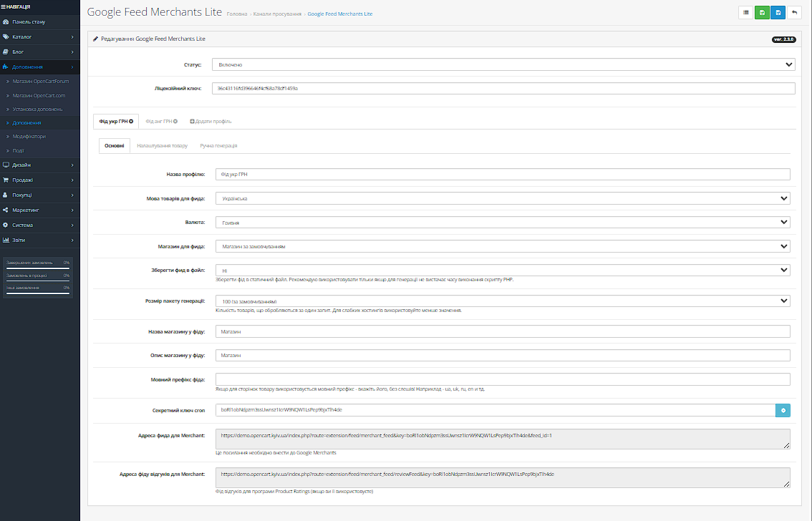The height and width of the screenshot is (521, 812).
Task: Click the Продажі cart icon
Action: pos(6,180)
